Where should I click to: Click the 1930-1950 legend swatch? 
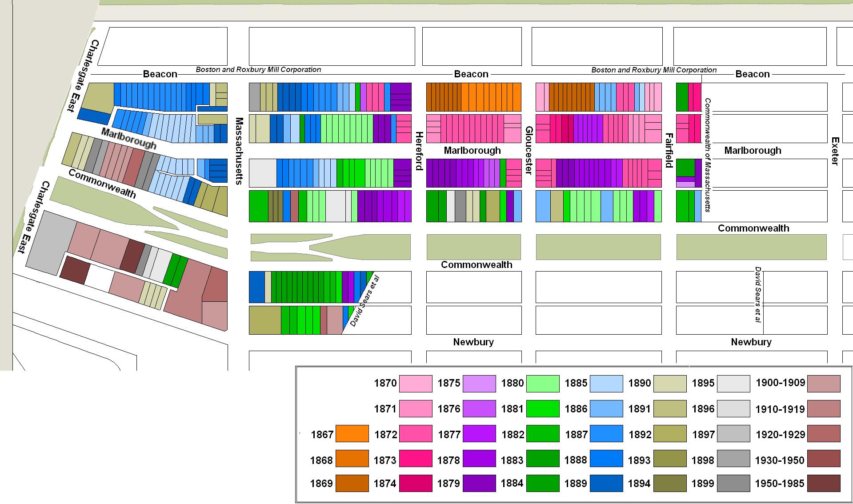click(824, 459)
